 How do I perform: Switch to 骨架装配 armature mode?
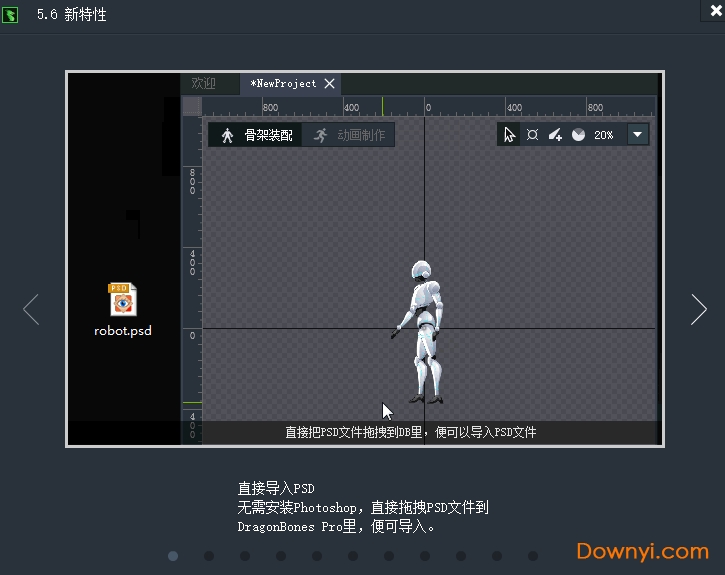pyautogui.click(x=255, y=135)
